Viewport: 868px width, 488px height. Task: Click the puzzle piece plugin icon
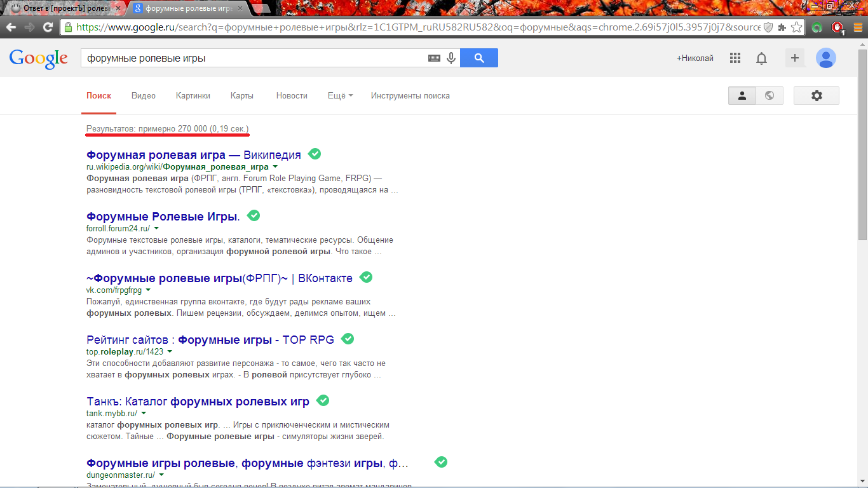pos(782,27)
